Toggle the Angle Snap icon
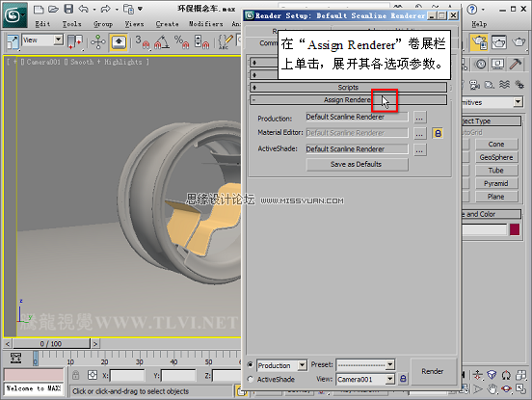The image size is (532, 400). [x=162, y=42]
